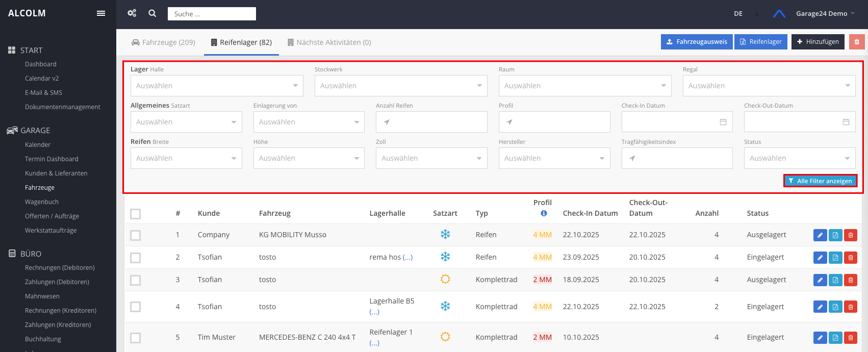Switch to the Fahrzeuge (209) tab
This screenshot has width=868, height=352.
coord(163,42)
